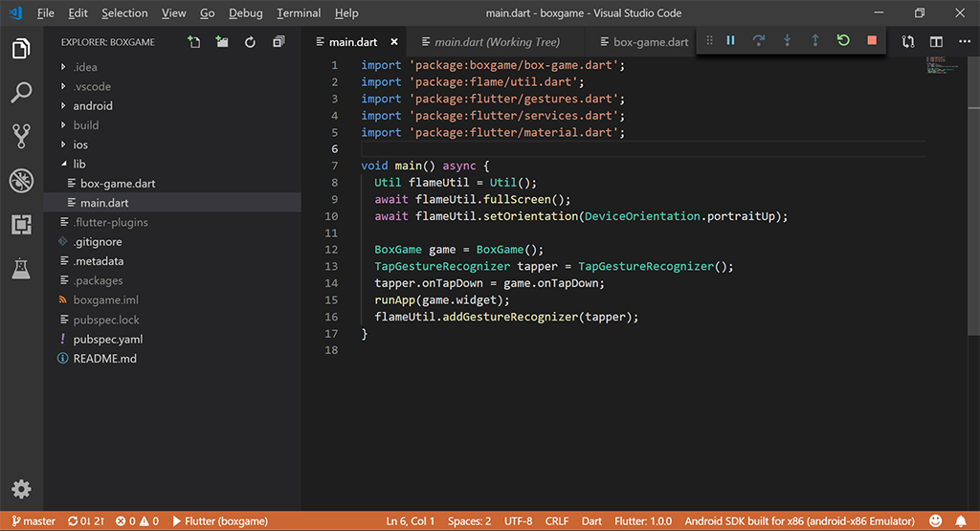
Task: Collapse the lib folder
Action: (x=78, y=165)
